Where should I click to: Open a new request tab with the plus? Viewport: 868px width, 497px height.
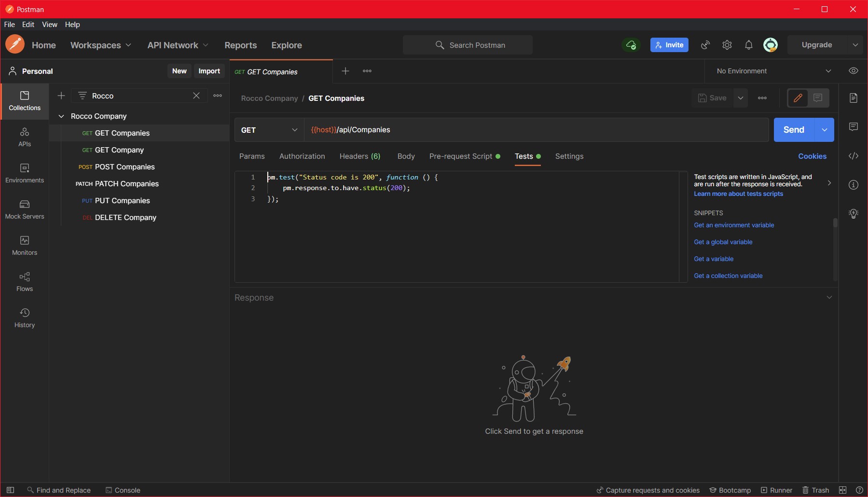click(345, 71)
